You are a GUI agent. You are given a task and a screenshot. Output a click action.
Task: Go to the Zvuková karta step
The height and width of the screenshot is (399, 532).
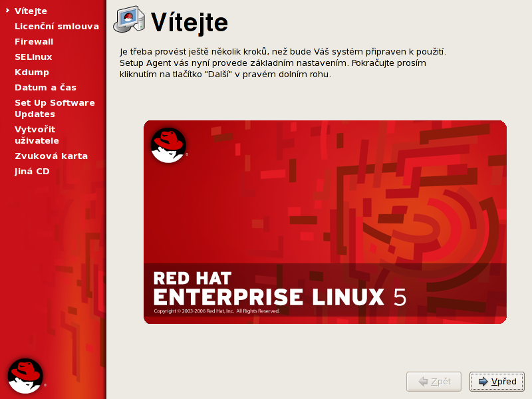coord(51,156)
